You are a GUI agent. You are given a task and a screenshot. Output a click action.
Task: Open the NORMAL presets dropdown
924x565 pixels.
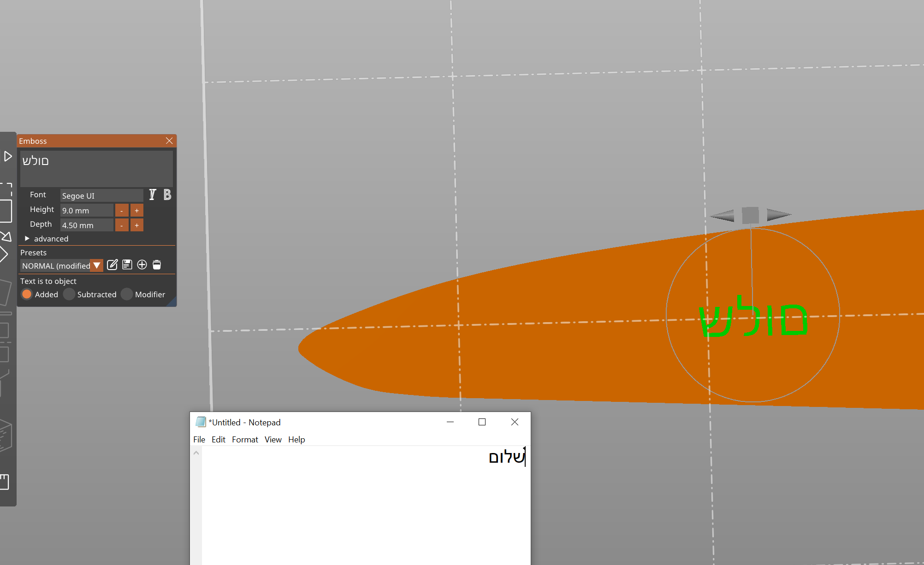(96, 265)
